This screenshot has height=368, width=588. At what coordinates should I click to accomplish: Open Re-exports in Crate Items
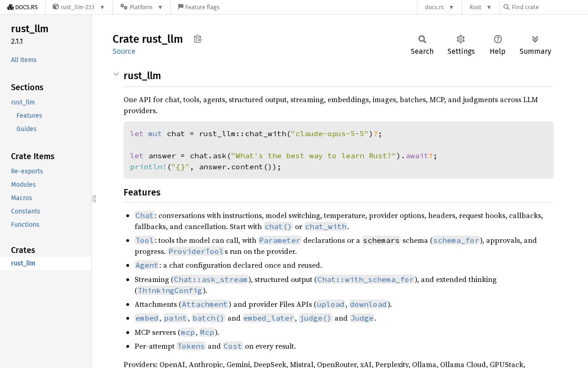(x=27, y=171)
